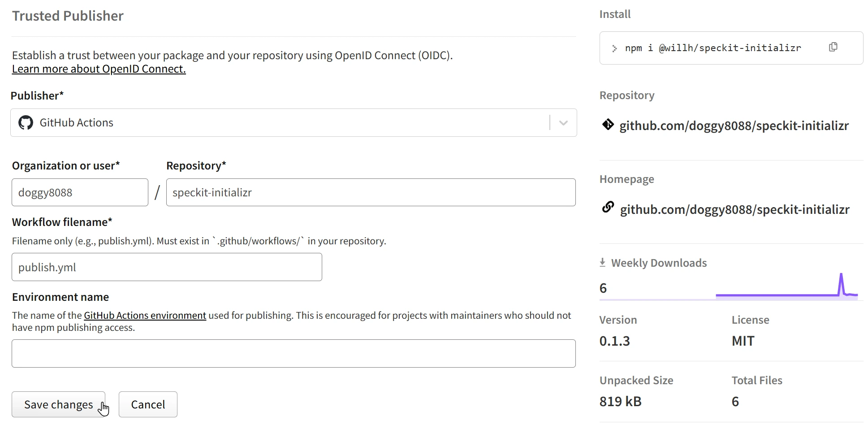
Task: Open the GitHub Actions publisher selector
Action: click(x=294, y=123)
